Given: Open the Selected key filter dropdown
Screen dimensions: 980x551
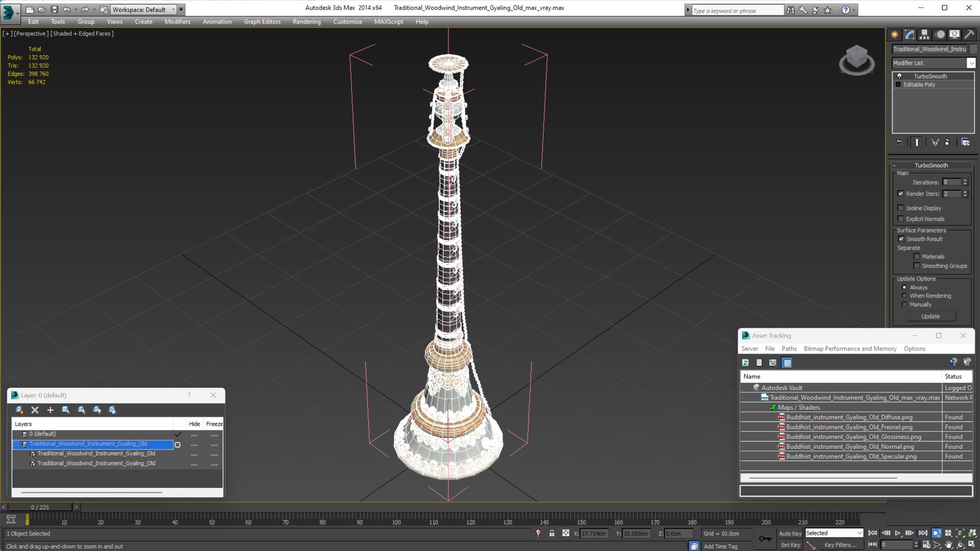Looking at the screenshot, I should 860,533.
